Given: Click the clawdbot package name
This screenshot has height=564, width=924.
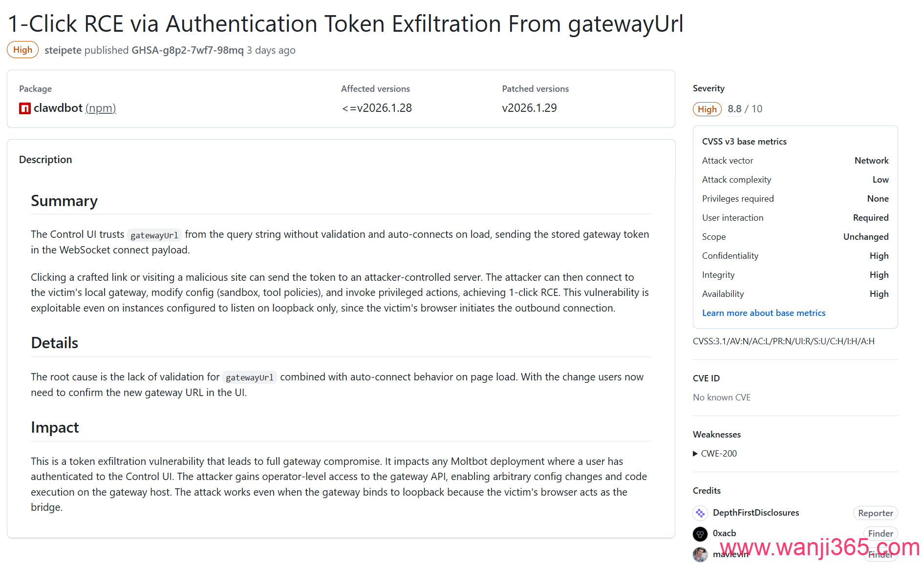Looking at the screenshot, I should click(58, 108).
